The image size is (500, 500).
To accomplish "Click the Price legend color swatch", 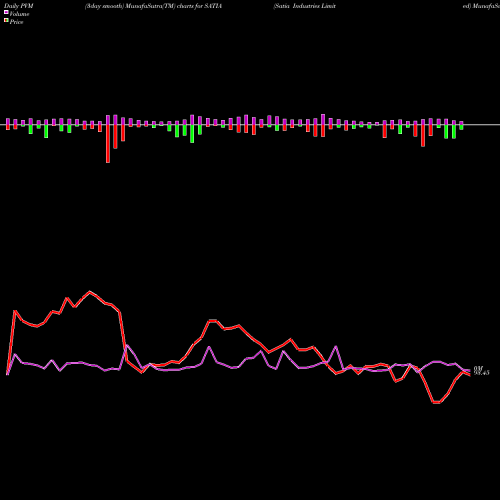I will 6,21.
